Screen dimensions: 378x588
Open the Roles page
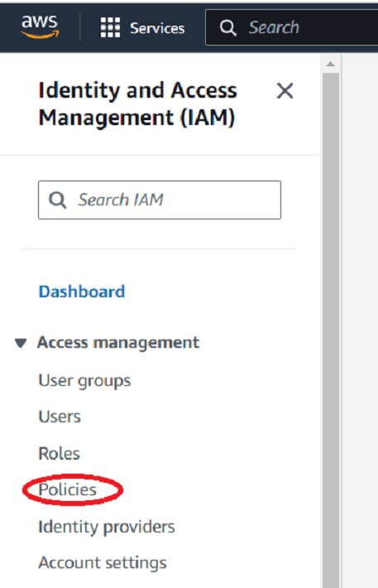point(60,453)
